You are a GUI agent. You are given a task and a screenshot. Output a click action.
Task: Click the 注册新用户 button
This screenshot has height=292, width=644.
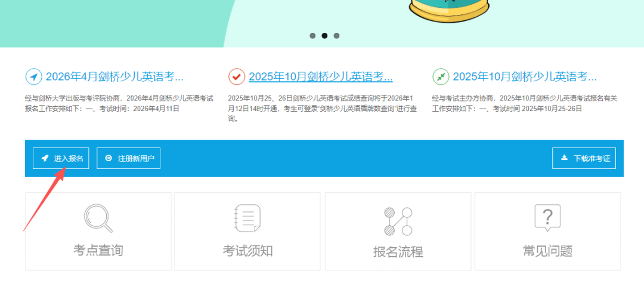[129, 158]
